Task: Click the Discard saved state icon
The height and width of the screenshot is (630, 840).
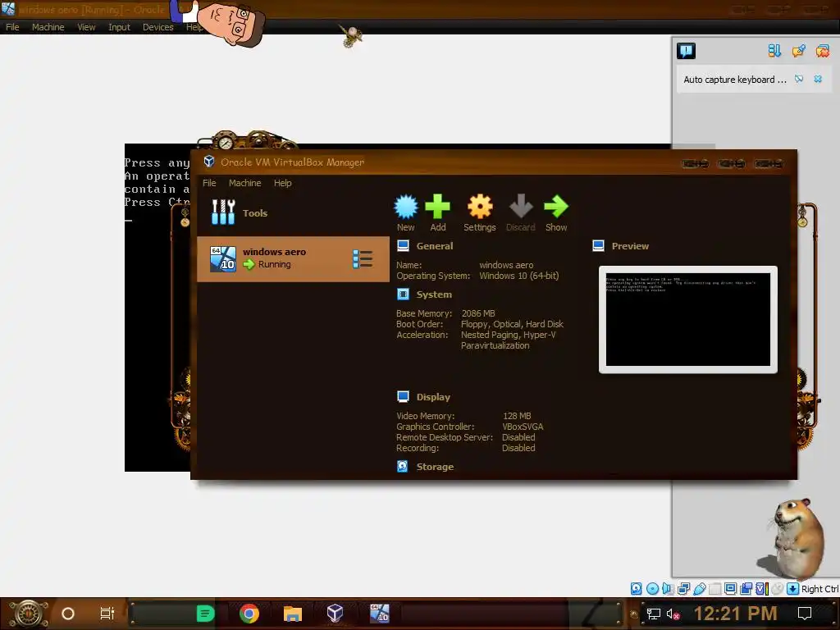Action: (x=521, y=207)
